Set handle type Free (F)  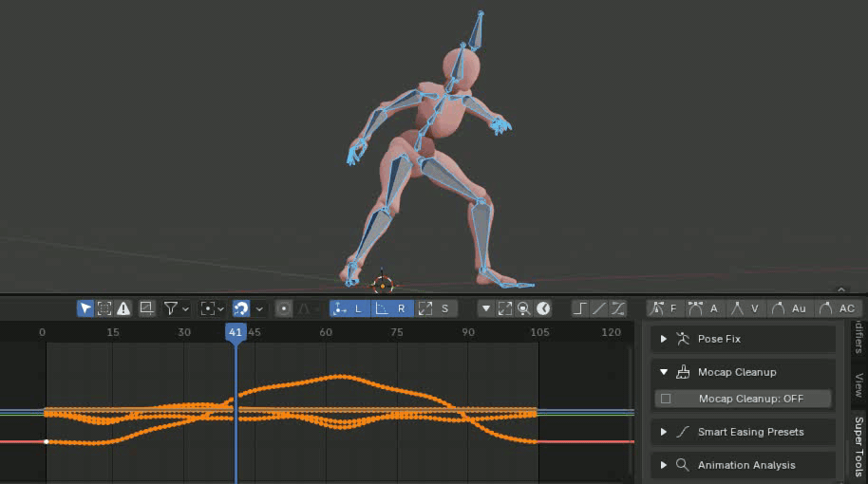665,308
